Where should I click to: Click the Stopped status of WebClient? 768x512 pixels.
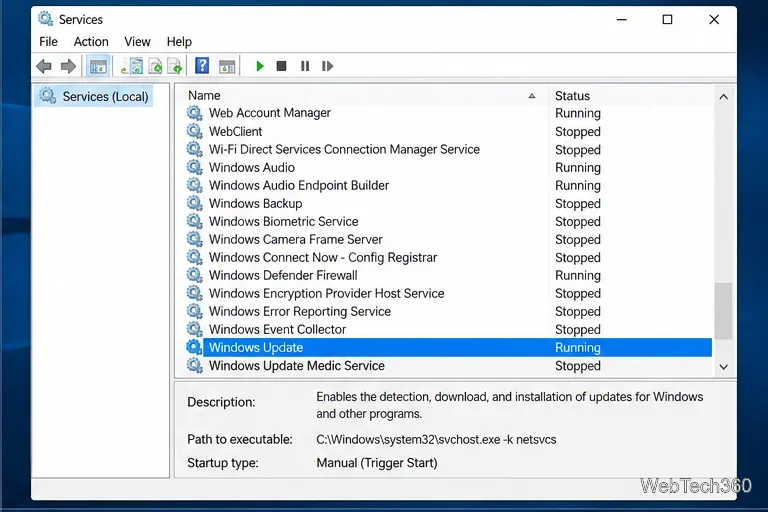(577, 131)
